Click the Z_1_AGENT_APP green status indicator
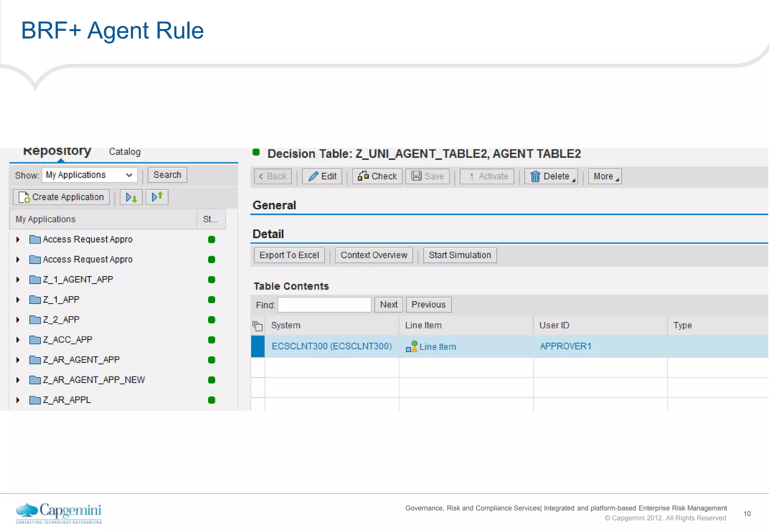 point(211,280)
